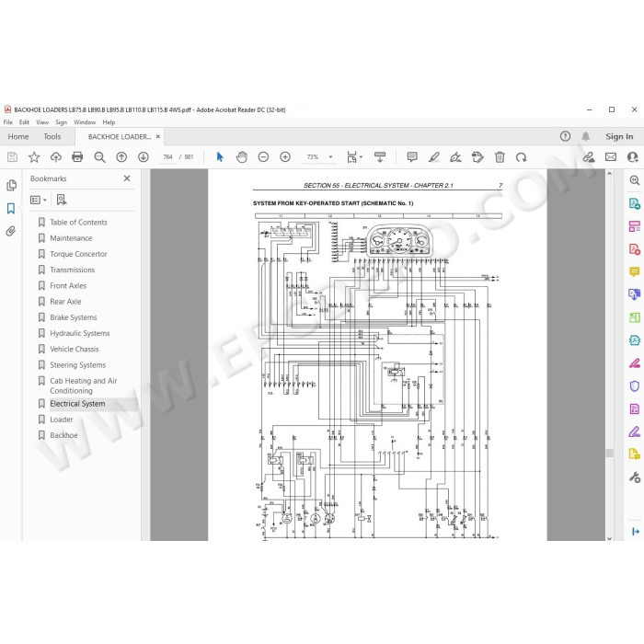
Task: Zoom in with plus icon
Action: coord(285,157)
